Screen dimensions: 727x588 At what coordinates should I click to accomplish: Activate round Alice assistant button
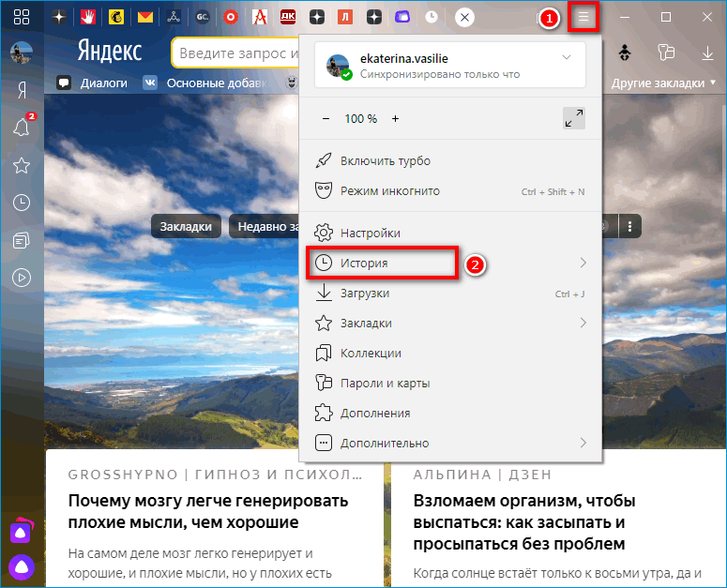click(x=22, y=567)
